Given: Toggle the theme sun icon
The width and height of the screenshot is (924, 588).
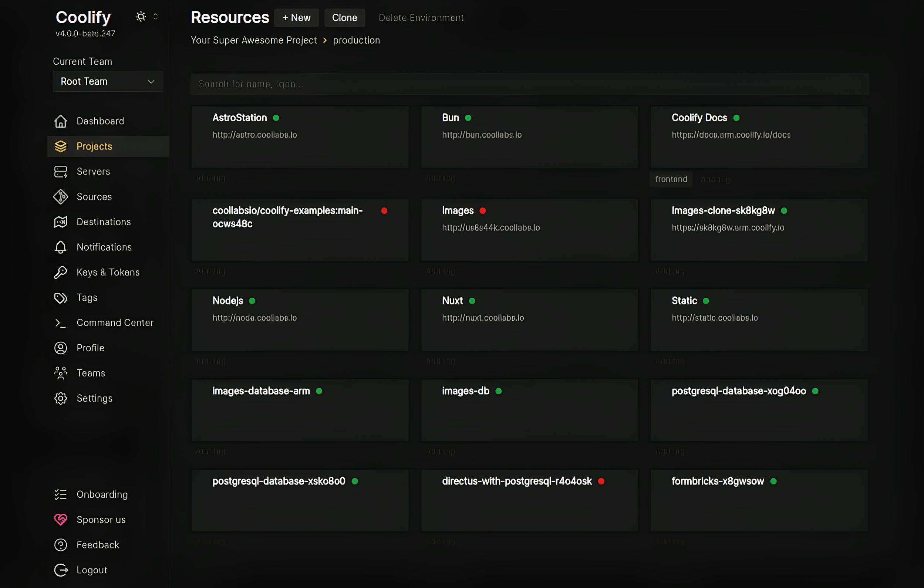Looking at the screenshot, I should point(141,17).
